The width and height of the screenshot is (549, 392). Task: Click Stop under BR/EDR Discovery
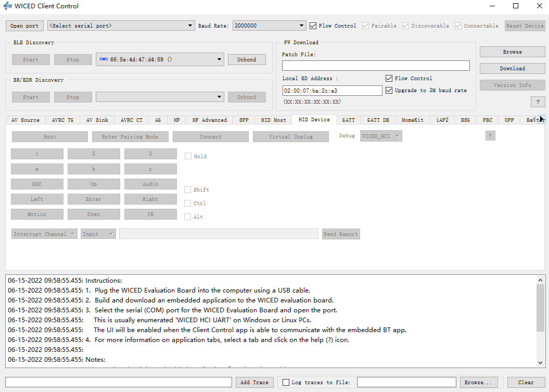point(73,97)
